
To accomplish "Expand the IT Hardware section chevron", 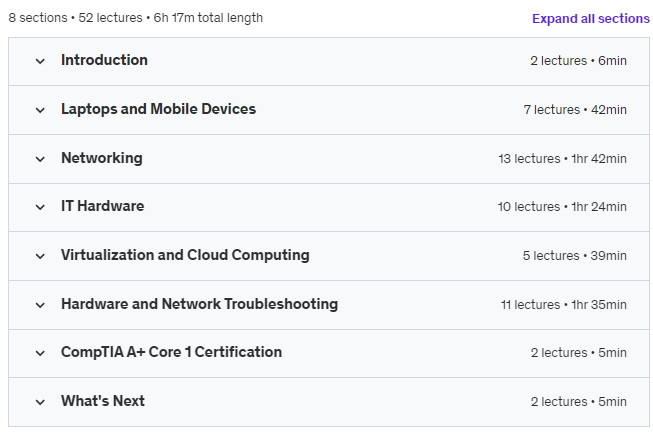I will click(40, 207).
